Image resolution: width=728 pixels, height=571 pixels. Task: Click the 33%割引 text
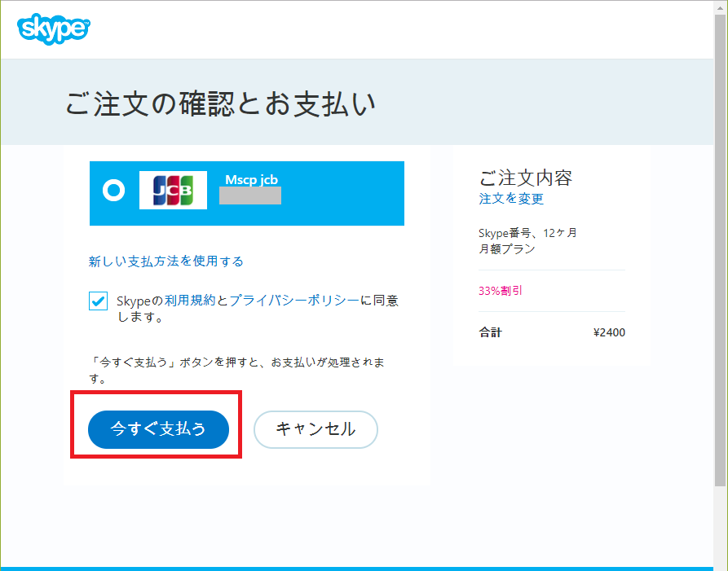click(x=501, y=291)
